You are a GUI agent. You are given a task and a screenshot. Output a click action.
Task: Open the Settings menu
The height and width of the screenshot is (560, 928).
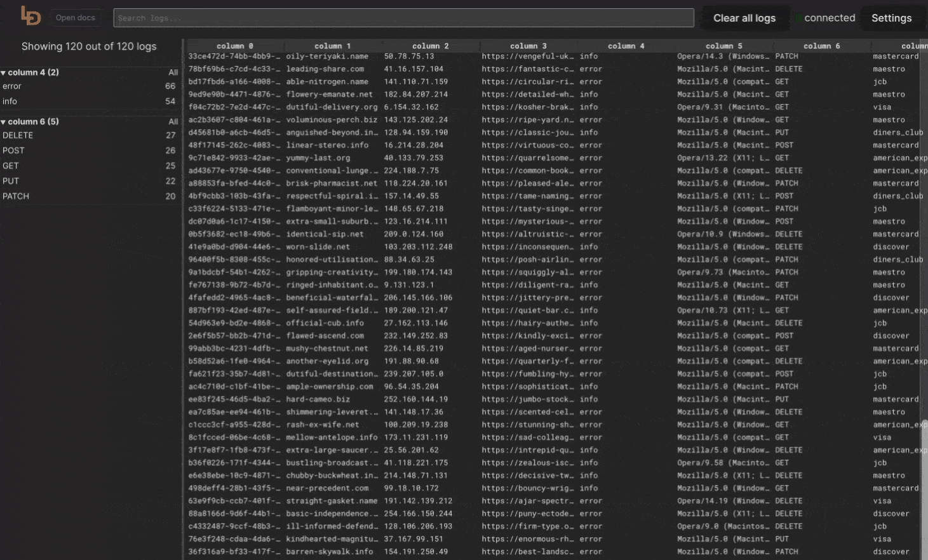click(891, 18)
